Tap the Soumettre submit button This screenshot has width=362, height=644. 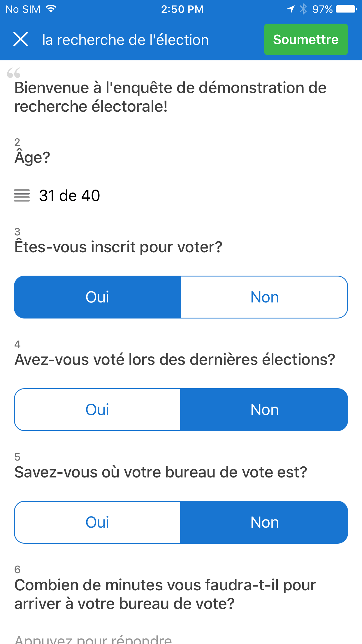tap(306, 39)
